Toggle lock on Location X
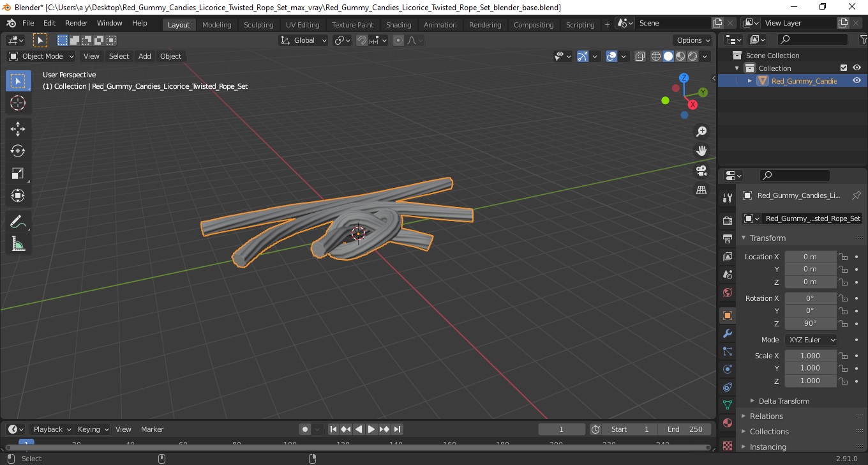Image resolution: width=868 pixels, height=465 pixels. point(843,257)
